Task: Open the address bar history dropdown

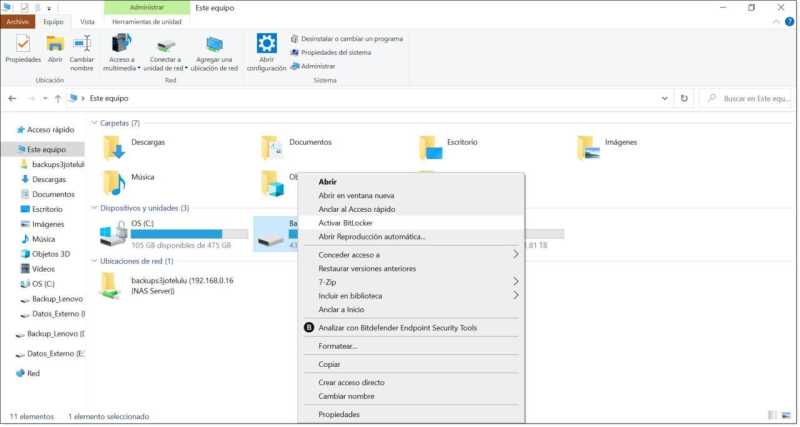Action: pyautogui.click(x=664, y=98)
